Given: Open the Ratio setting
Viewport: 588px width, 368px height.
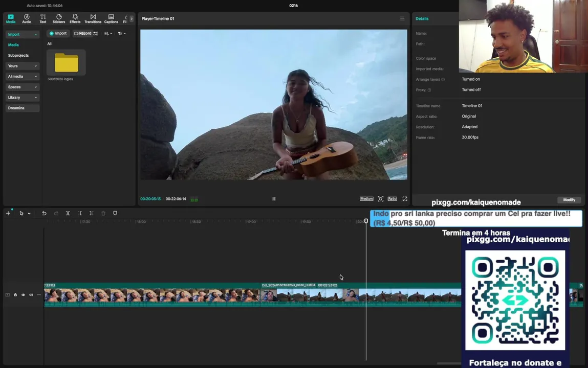Looking at the screenshot, I should pos(392,199).
